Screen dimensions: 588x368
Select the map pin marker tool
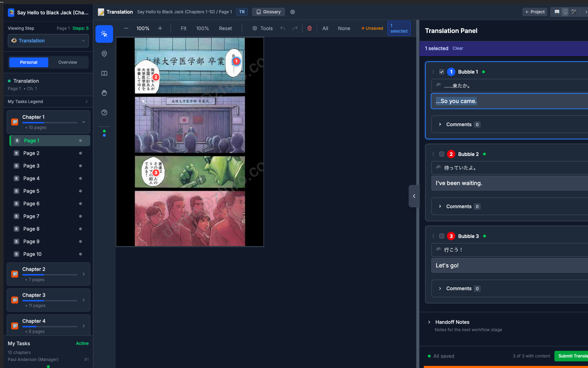click(x=104, y=54)
